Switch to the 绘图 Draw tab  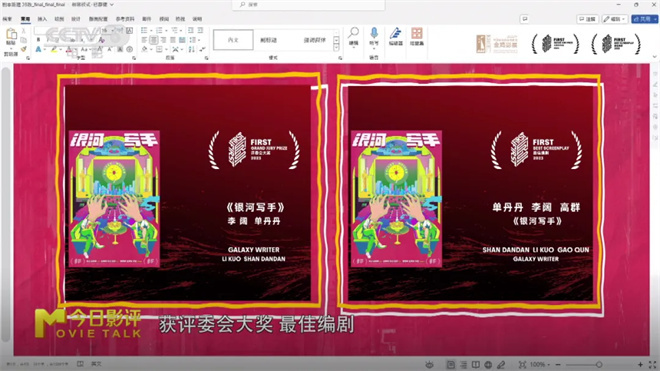pos(59,19)
